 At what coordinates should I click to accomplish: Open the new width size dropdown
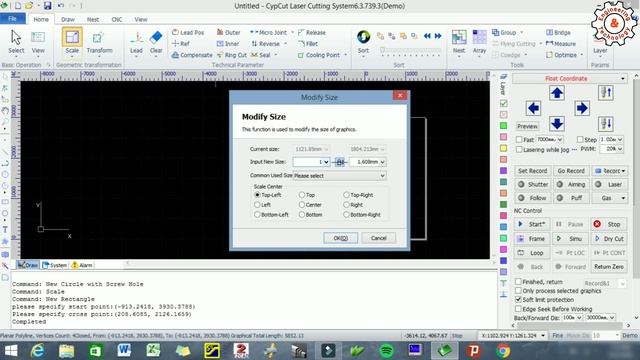click(326, 162)
